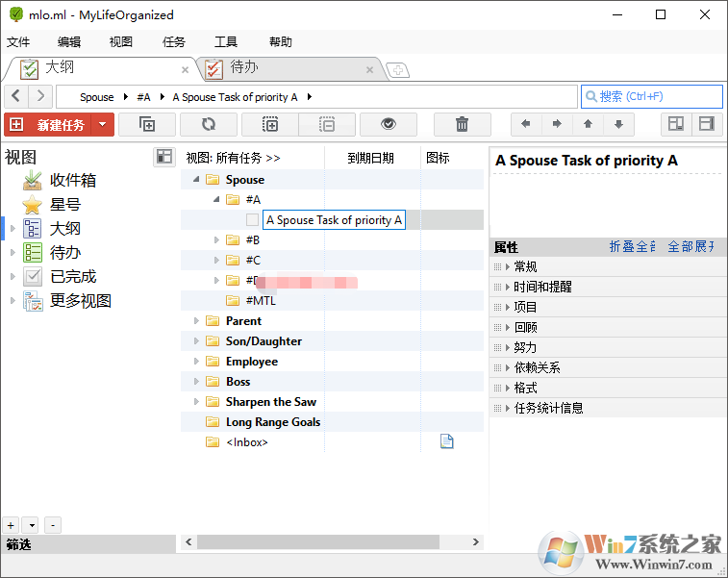Click the search box (搜索 Ctrl+F)

point(651,96)
